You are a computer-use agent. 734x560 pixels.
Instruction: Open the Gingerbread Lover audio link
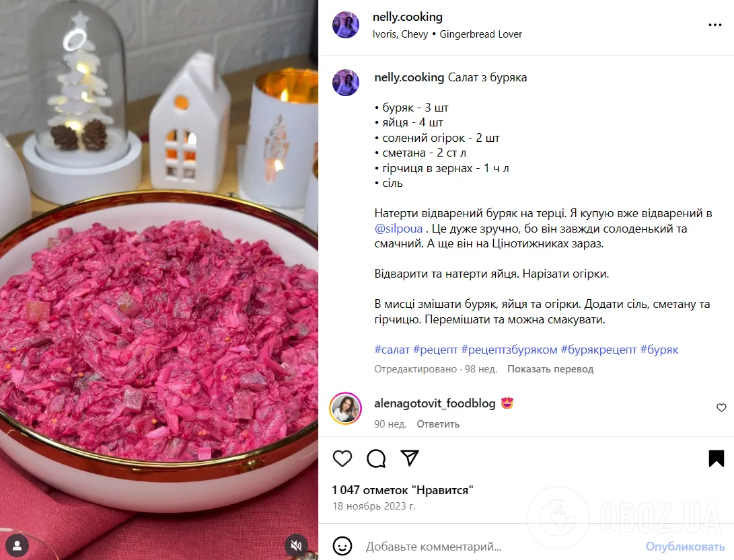tap(481, 34)
